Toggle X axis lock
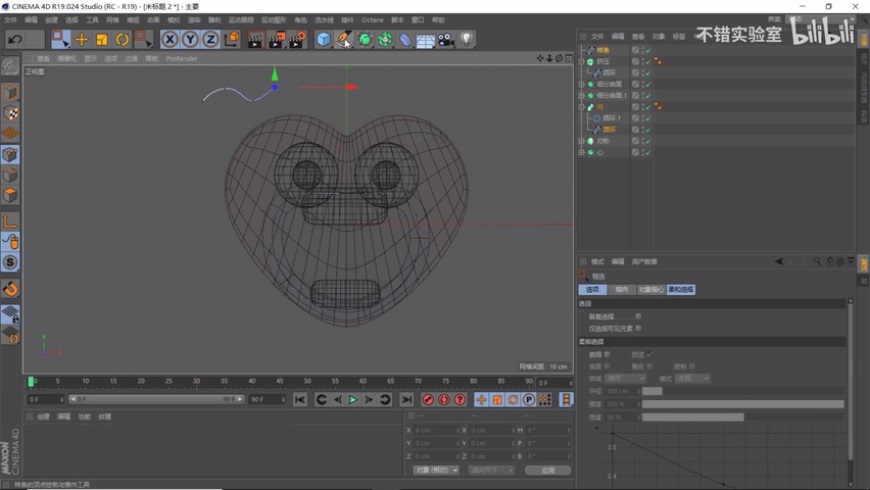This screenshot has height=490, width=870. coord(170,39)
